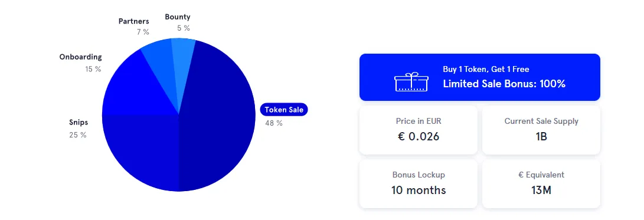
Task: Select the Onboarding chart label
Action: pyautogui.click(x=80, y=57)
